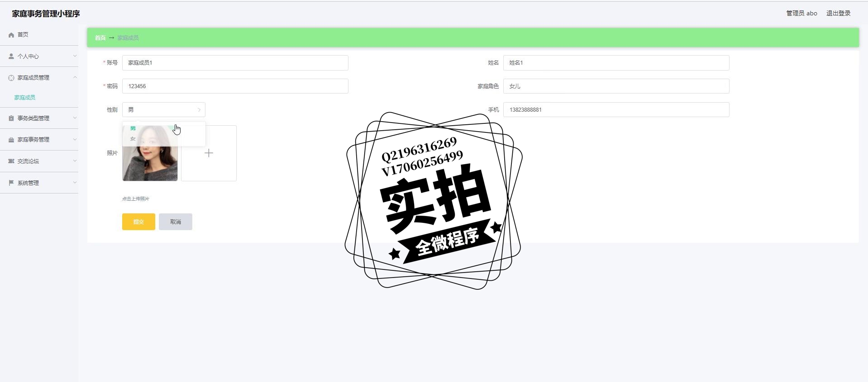Viewport: 868px width, 382px height.
Task: Expand the 系统管理 chevron
Action: click(75, 183)
